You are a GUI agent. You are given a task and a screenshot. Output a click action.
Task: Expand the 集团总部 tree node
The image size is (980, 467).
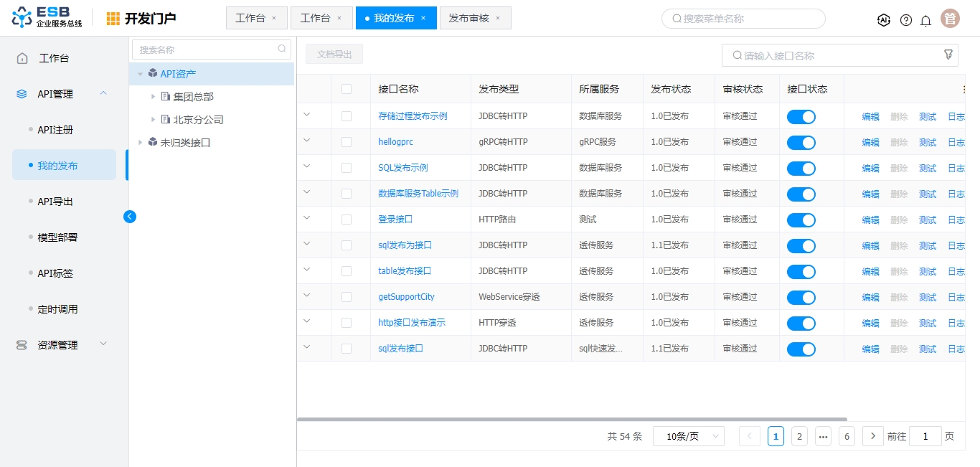point(153,97)
